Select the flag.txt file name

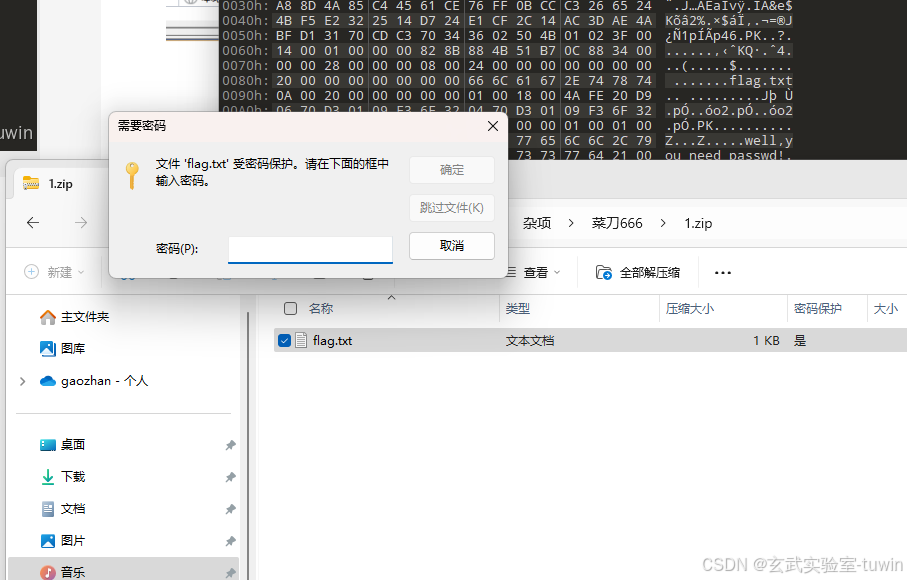(332, 341)
